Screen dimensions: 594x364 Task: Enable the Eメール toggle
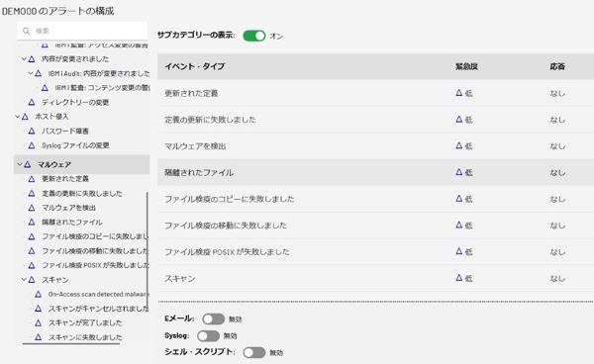point(213,318)
